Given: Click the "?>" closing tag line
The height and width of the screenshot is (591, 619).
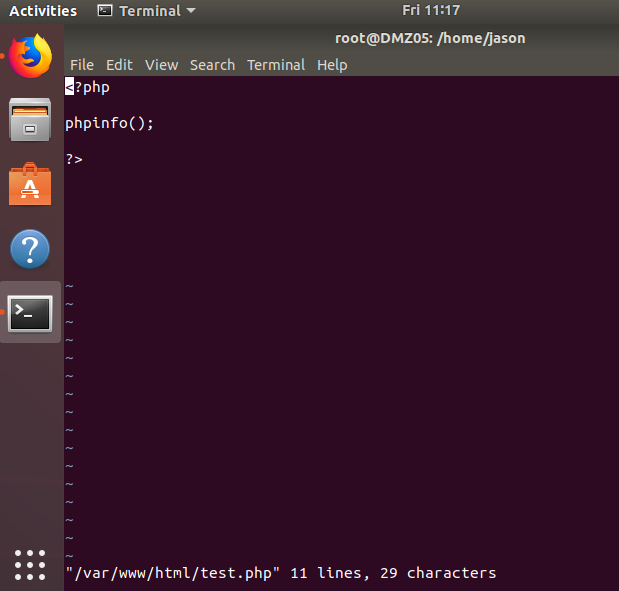Looking at the screenshot, I should [x=74, y=159].
